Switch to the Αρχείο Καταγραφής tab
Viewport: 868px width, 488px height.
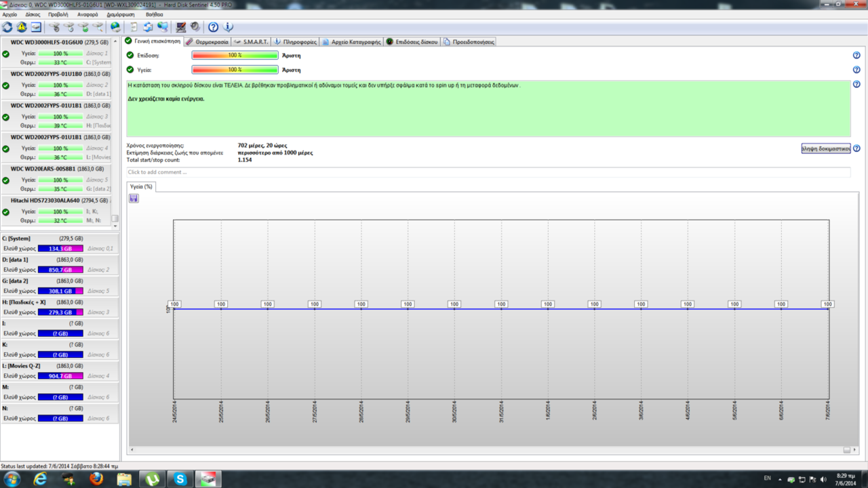click(351, 41)
